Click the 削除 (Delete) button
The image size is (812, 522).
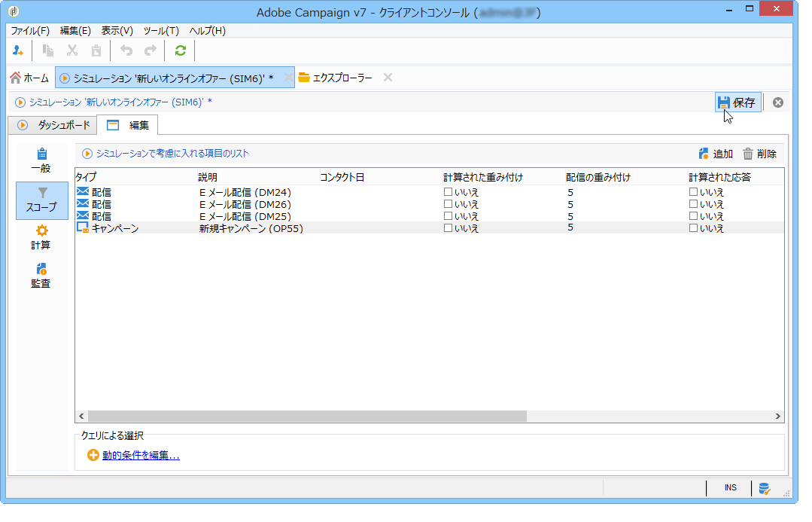pyautogui.click(x=759, y=154)
